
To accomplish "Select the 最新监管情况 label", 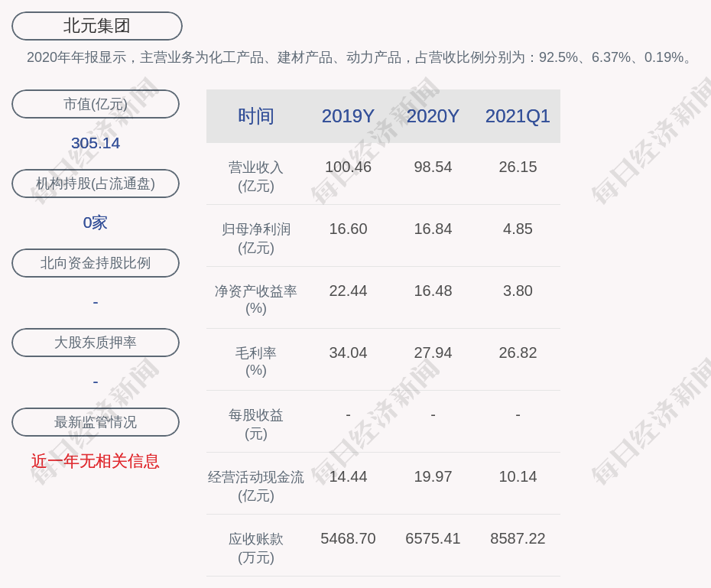I will pyautogui.click(x=96, y=422).
